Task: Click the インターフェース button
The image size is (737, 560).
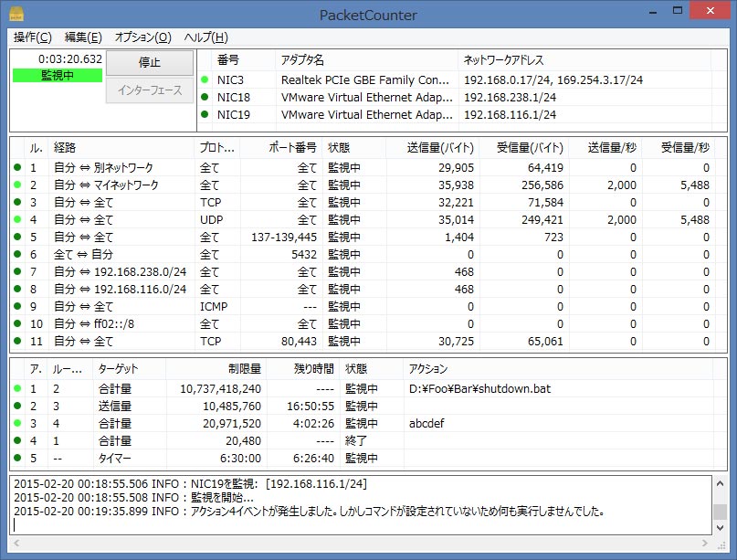Action: coord(150,90)
